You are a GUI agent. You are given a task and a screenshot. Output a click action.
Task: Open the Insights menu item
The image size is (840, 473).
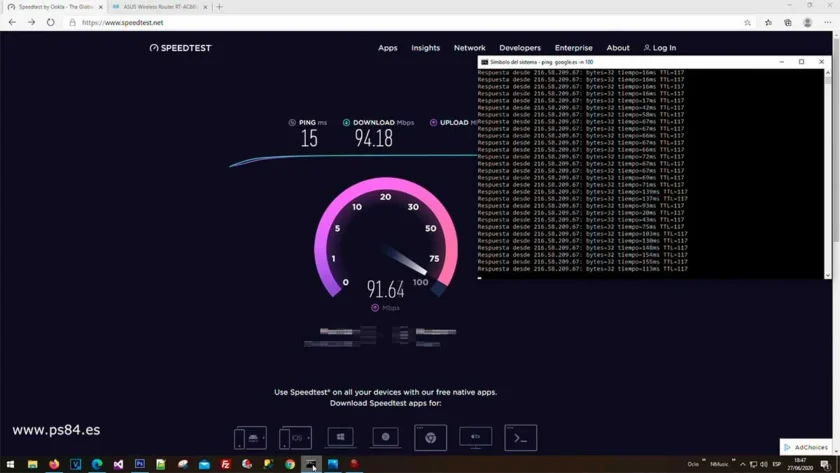pos(425,48)
